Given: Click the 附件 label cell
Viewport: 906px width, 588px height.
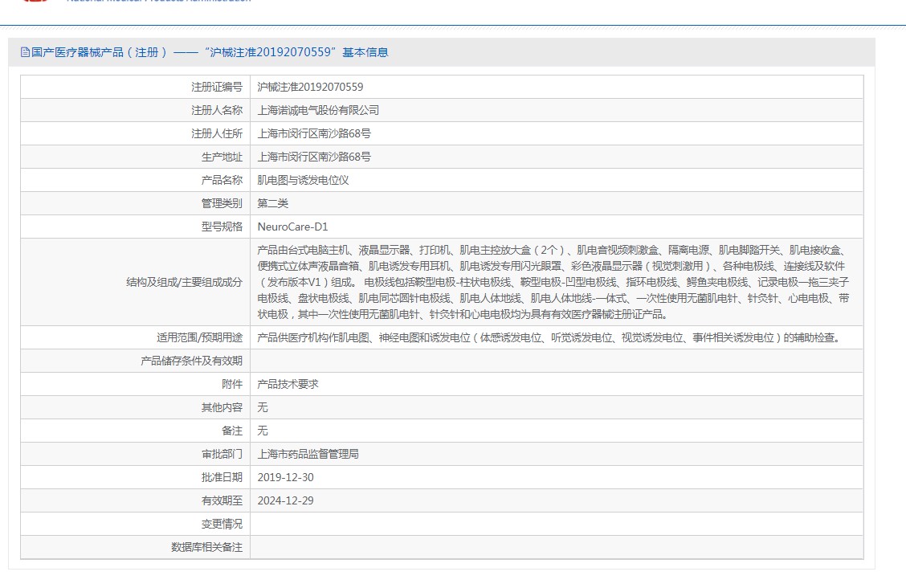Looking at the screenshot, I should coord(135,384).
